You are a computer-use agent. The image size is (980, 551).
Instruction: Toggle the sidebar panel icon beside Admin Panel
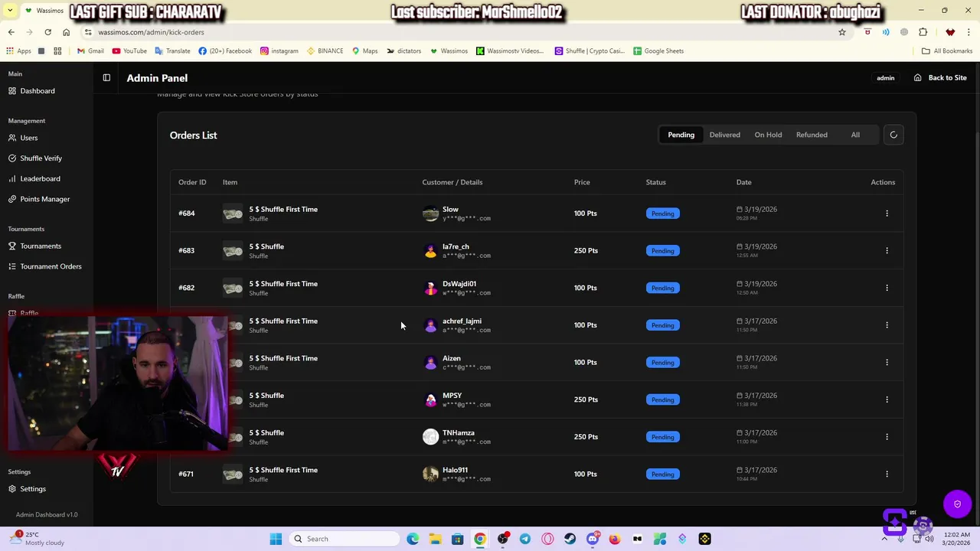(106, 77)
